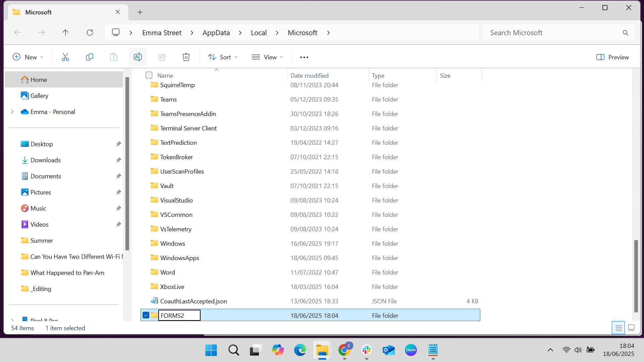Uncheck the FORMS2 row checkbox
This screenshot has height=362, width=644.
click(146, 315)
